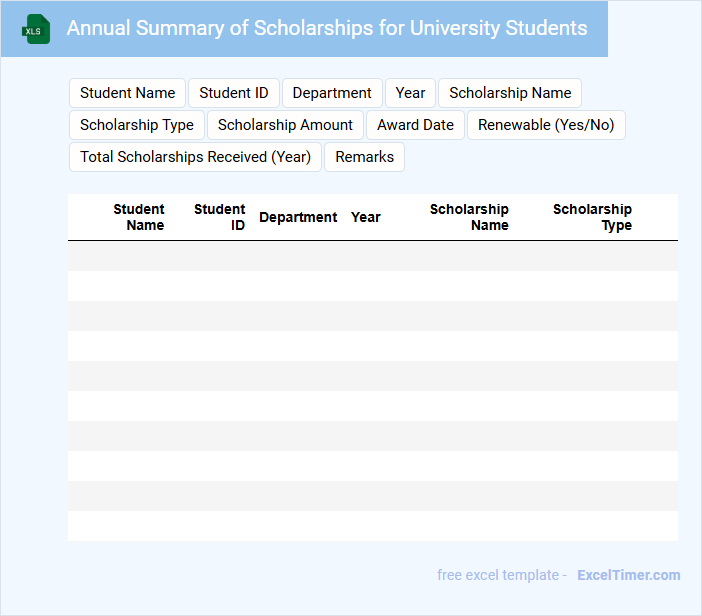702x616 pixels.
Task: Click the Scholarship Amount tag
Action: coord(285,125)
